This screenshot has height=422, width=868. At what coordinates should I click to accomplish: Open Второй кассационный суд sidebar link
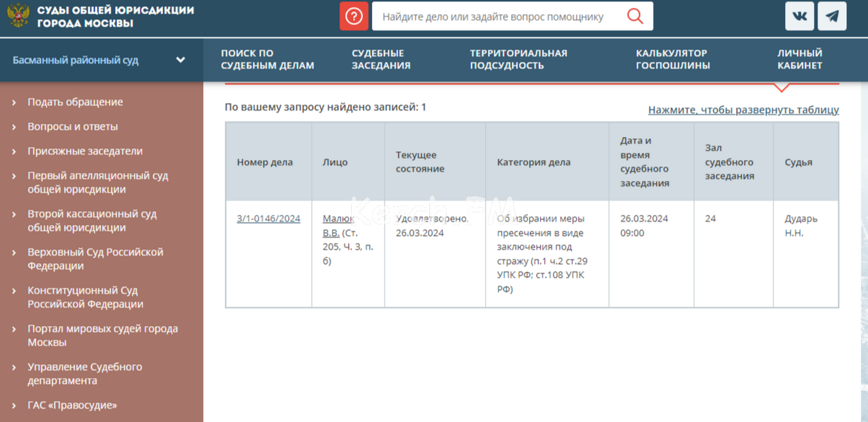pos(92,221)
